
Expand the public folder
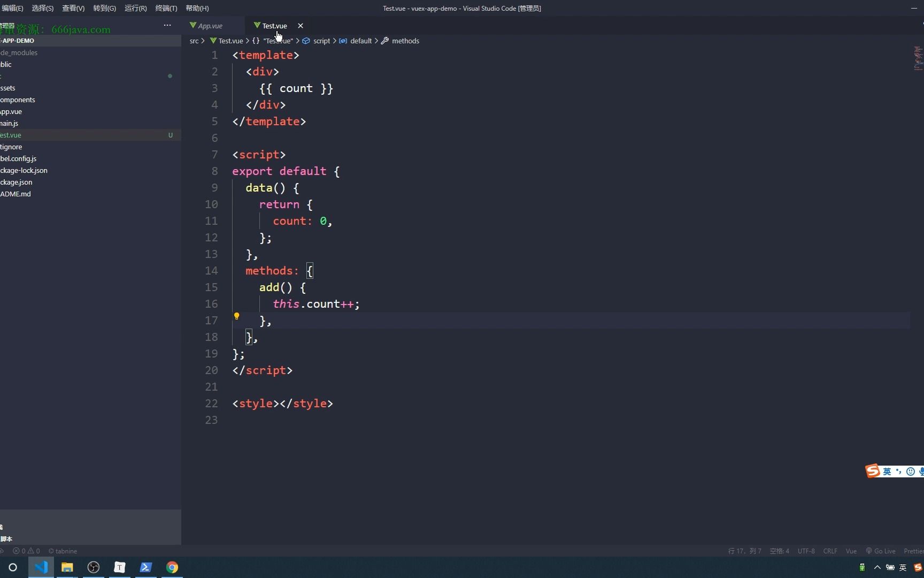90,64
